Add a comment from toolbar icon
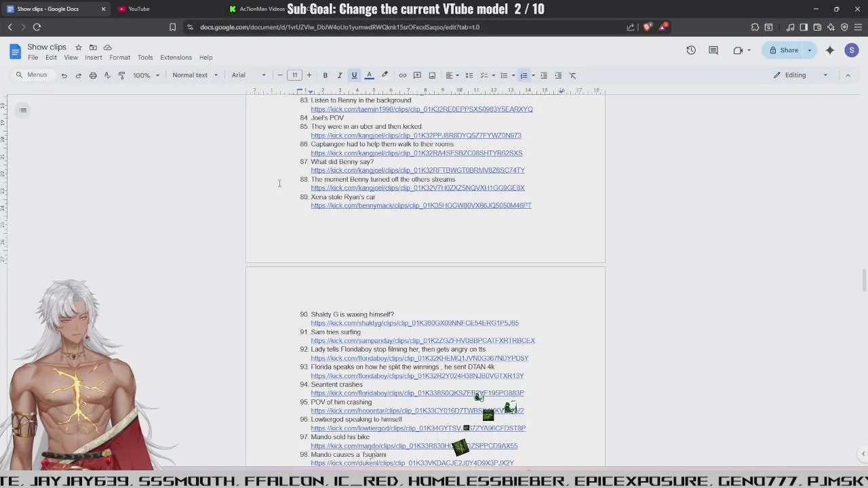868x488 pixels. (417, 75)
